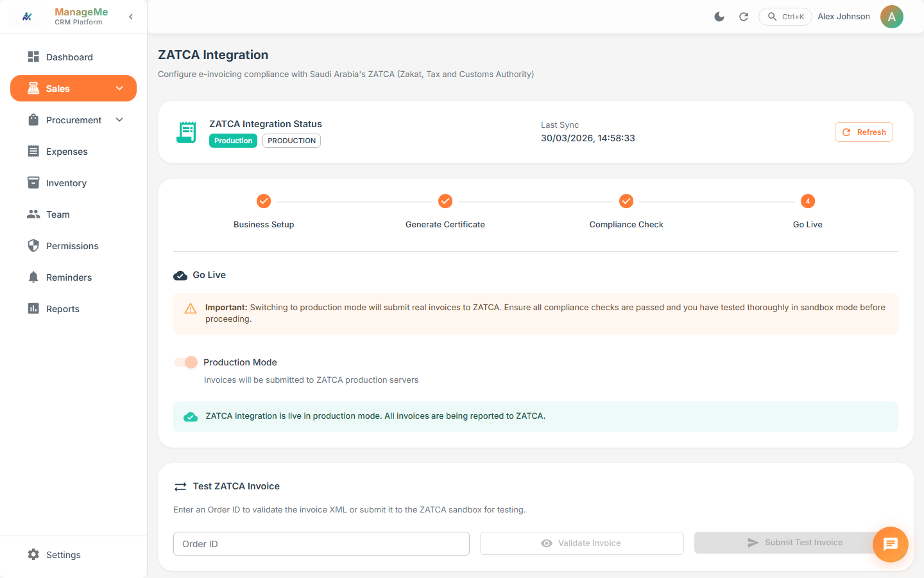
Task: Select the Sales menu item
Action: (x=58, y=88)
